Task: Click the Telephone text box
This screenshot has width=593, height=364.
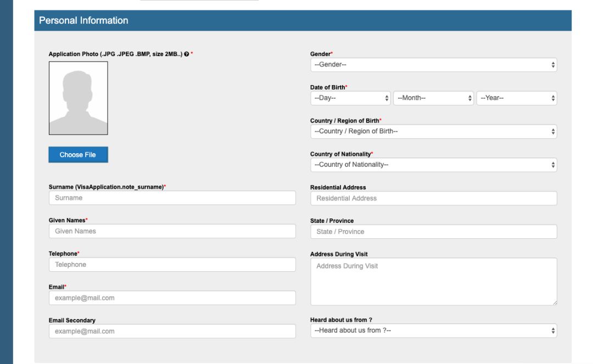Action: (x=172, y=265)
